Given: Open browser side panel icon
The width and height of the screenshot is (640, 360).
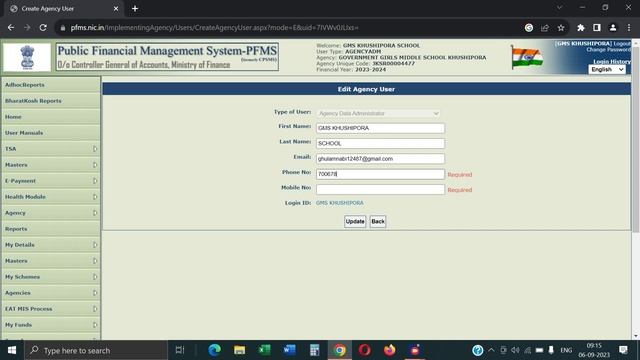Looking at the screenshot, I should pos(597,28).
